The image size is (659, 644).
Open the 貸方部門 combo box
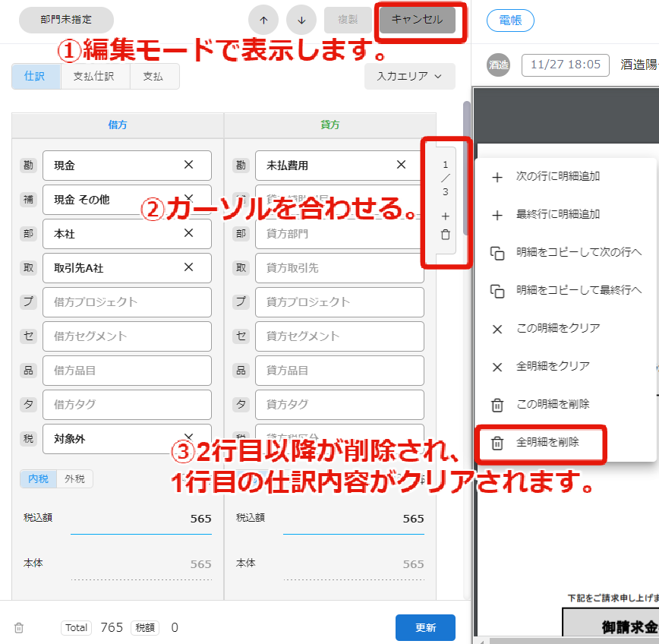click(x=339, y=234)
